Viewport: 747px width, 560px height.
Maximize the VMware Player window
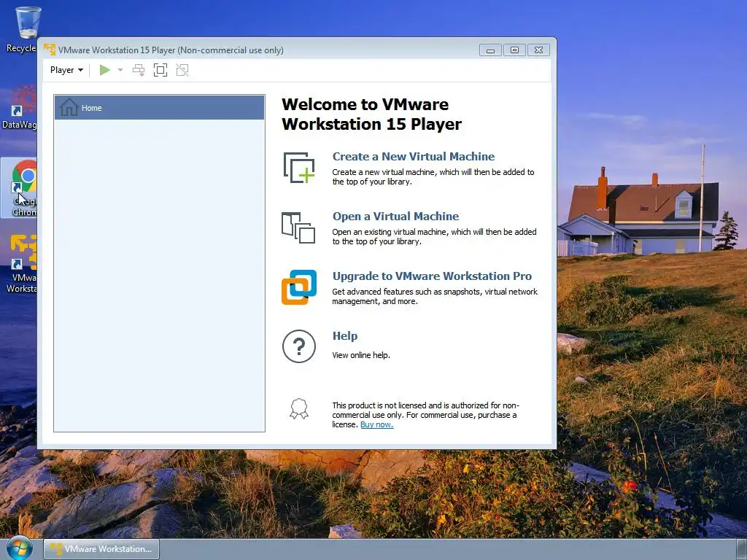click(514, 50)
